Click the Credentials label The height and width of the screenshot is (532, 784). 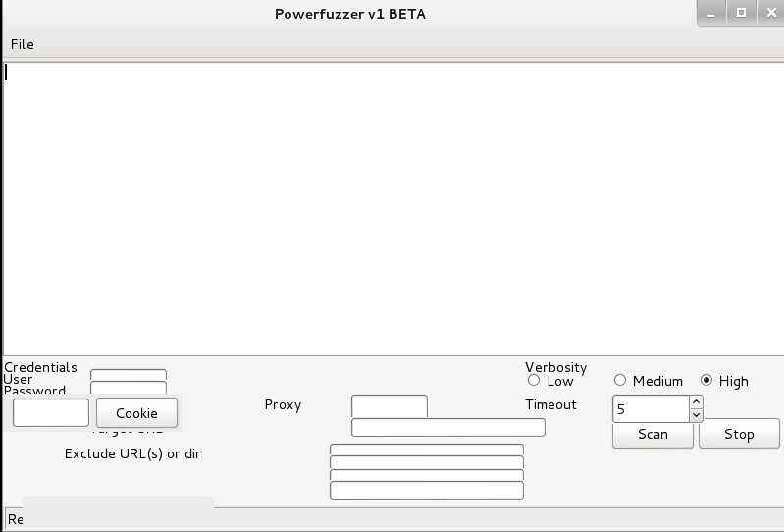[40, 367]
